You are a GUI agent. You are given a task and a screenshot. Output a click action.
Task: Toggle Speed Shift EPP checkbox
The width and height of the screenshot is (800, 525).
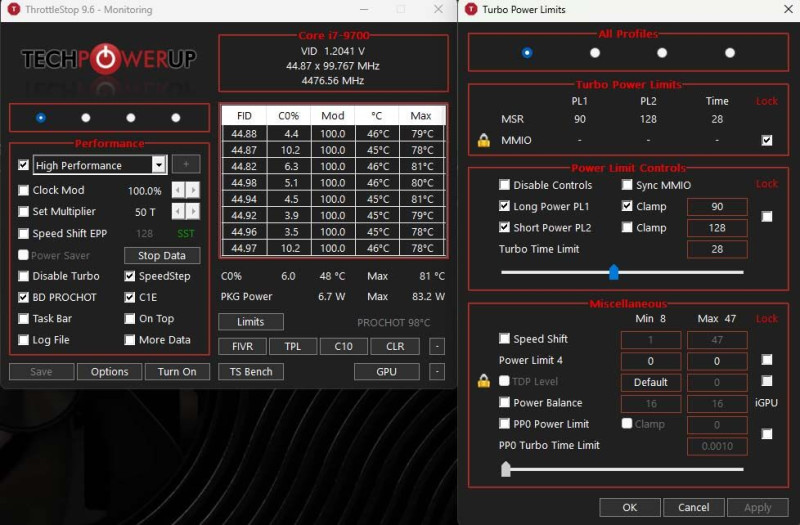click(23, 234)
